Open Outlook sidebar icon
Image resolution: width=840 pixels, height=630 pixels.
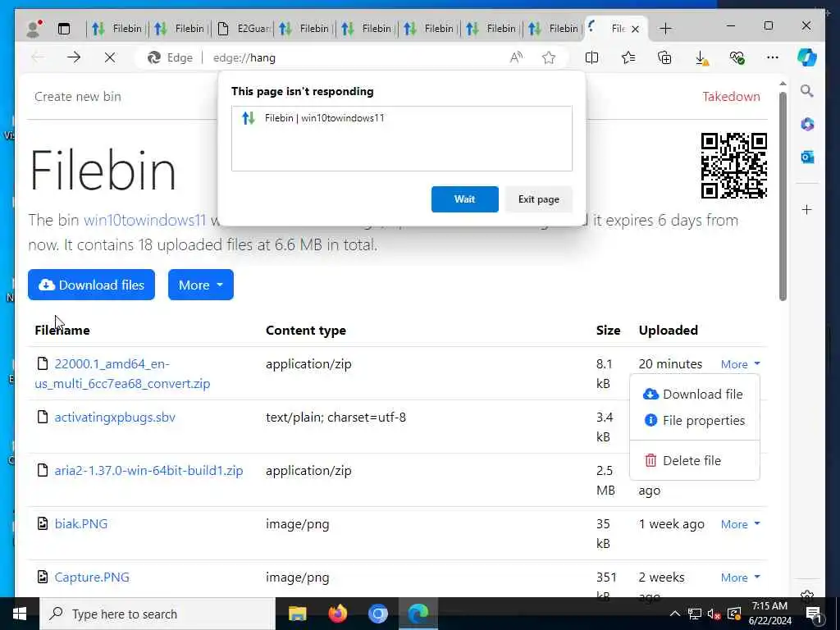click(807, 157)
